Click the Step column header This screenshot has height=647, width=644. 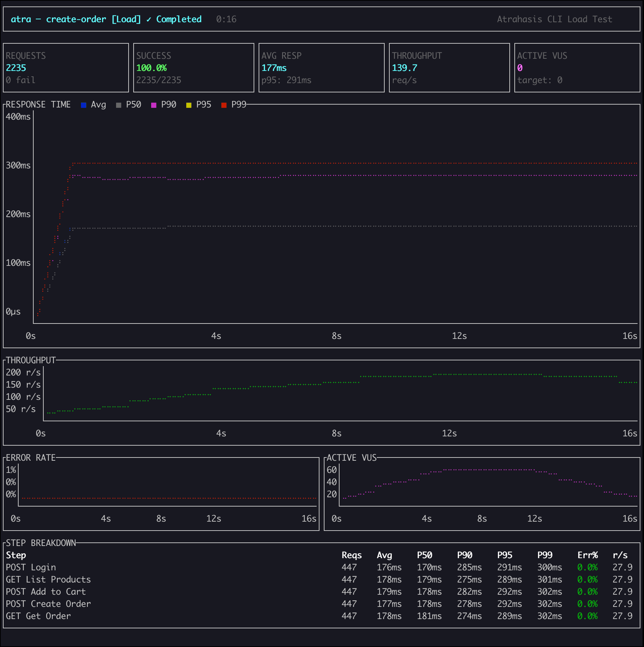click(16, 555)
